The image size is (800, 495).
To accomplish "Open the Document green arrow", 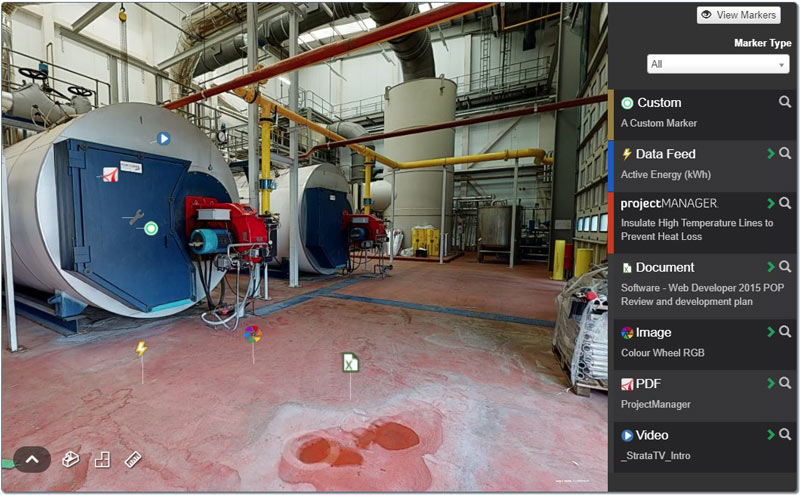I will (770, 267).
